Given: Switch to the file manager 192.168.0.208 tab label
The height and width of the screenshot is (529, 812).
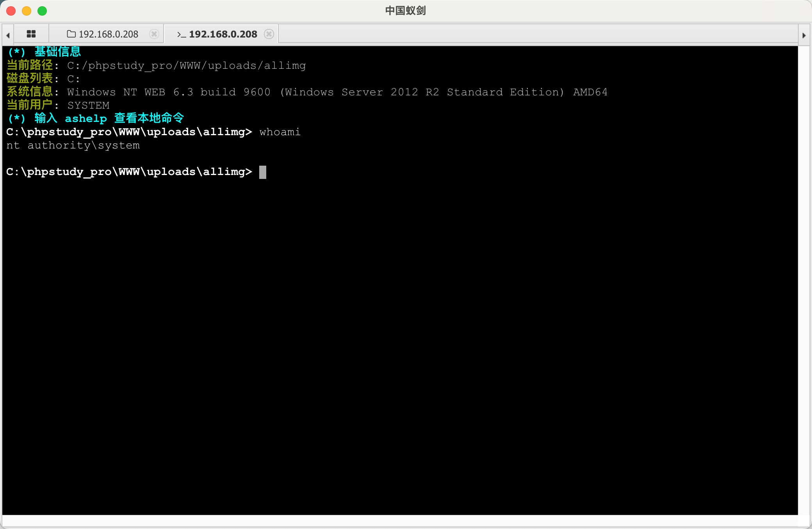Looking at the screenshot, I should coord(109,34).
